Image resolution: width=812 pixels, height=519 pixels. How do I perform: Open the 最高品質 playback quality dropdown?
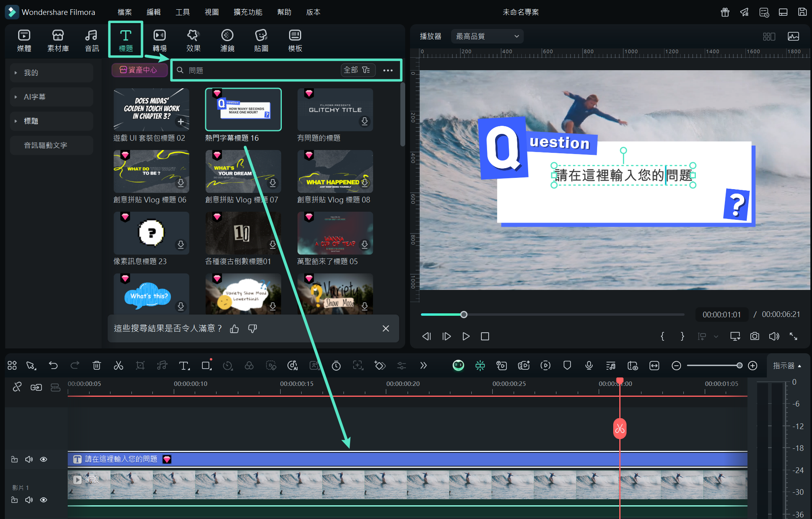tap(487, 36)
